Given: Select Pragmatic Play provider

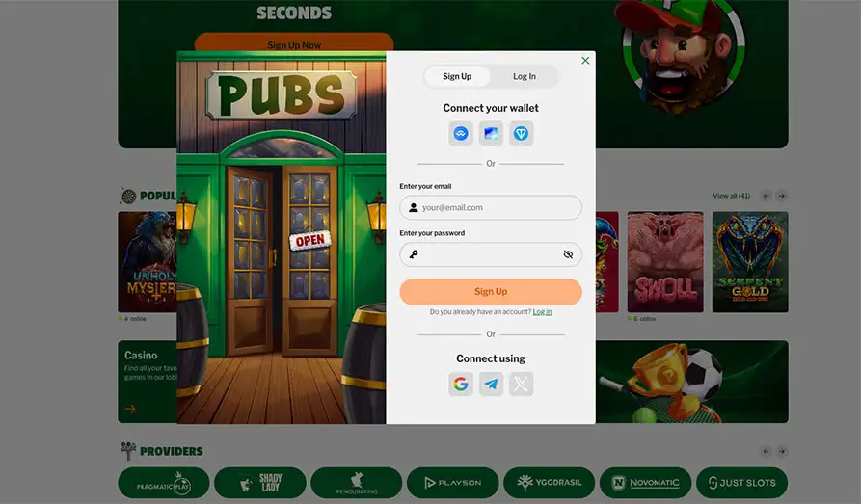Looking at the screenshot, I should tap(164, 483).
